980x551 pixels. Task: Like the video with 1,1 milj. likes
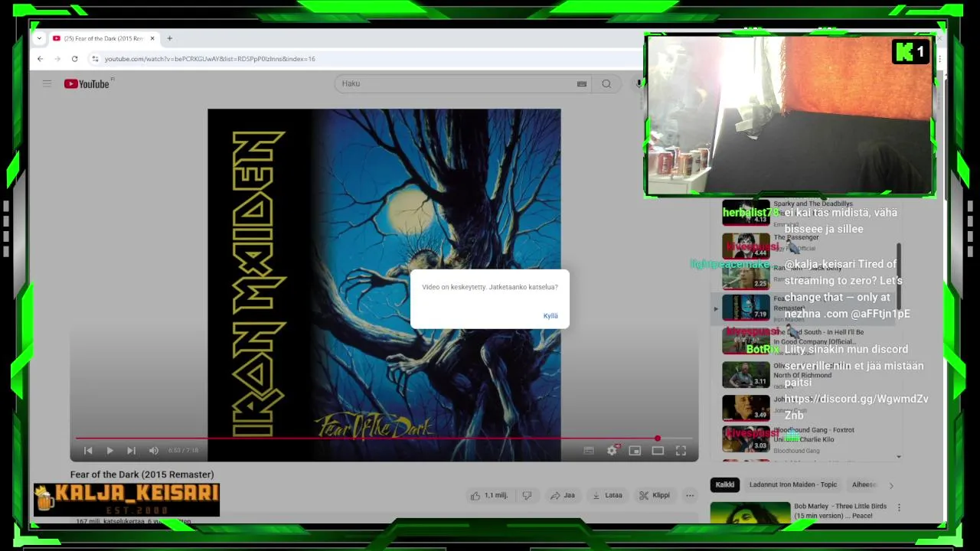489,495
